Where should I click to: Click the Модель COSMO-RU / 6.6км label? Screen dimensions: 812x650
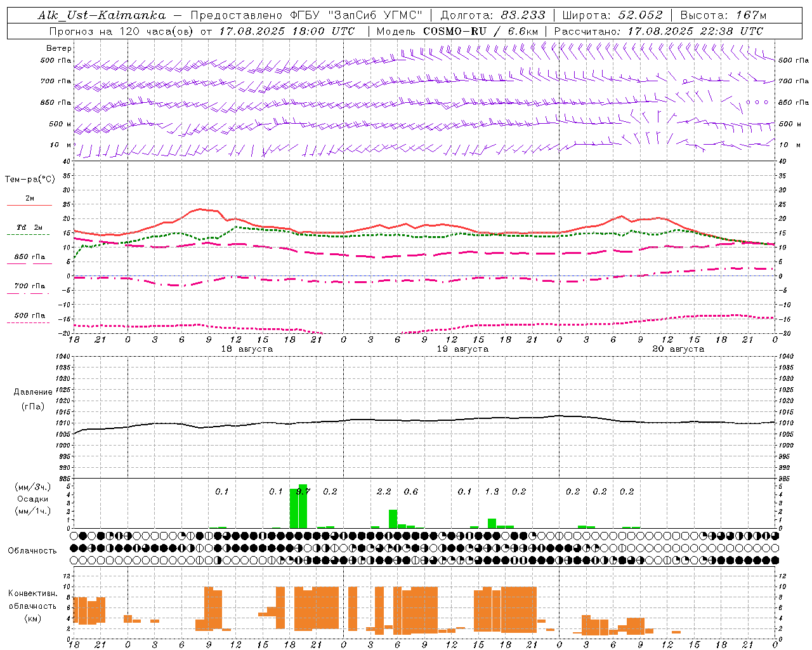point(457,31)
